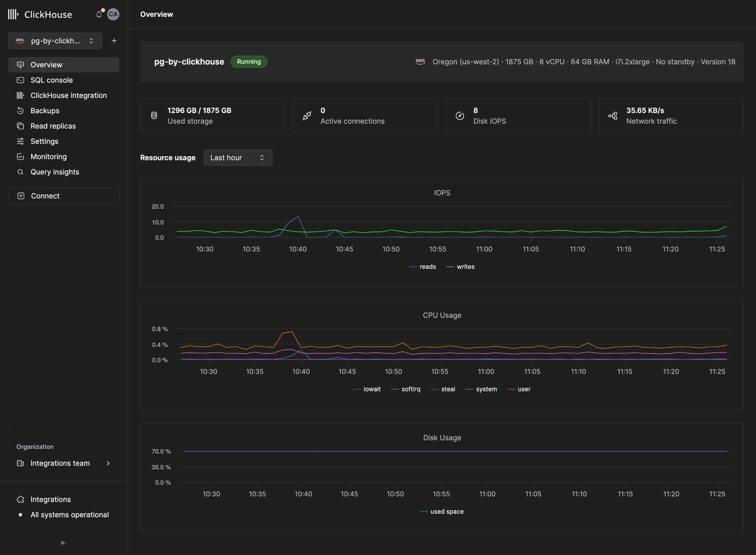Open Monitoring page
Screen dimensions: 756x555
click(64, 157)
